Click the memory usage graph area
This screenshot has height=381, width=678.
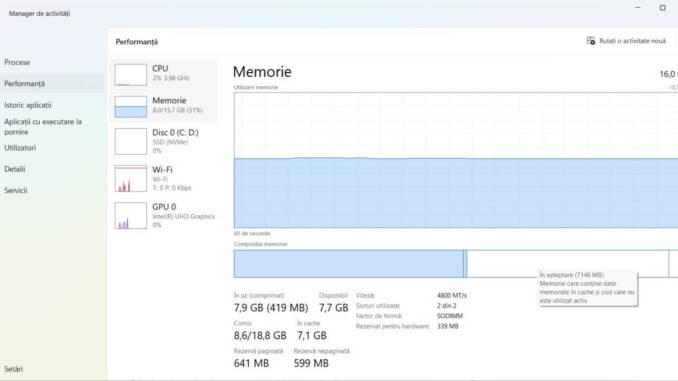click(x=456, y=160)
